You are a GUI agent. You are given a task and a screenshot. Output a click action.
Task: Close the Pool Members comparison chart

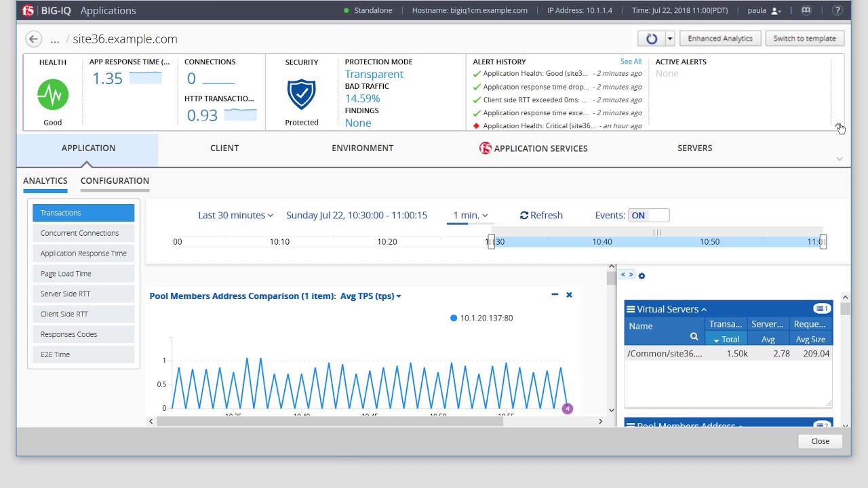tap(569, 295)
